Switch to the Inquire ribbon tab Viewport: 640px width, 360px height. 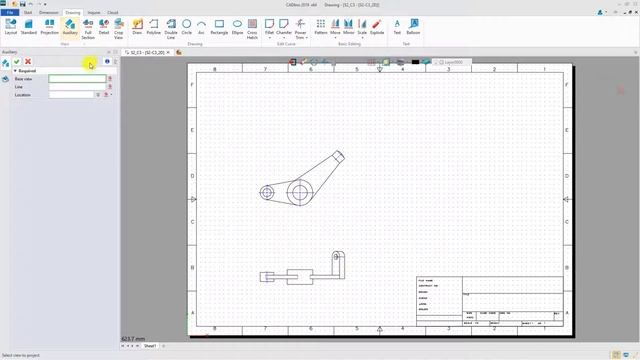click(x=94, y=13)
